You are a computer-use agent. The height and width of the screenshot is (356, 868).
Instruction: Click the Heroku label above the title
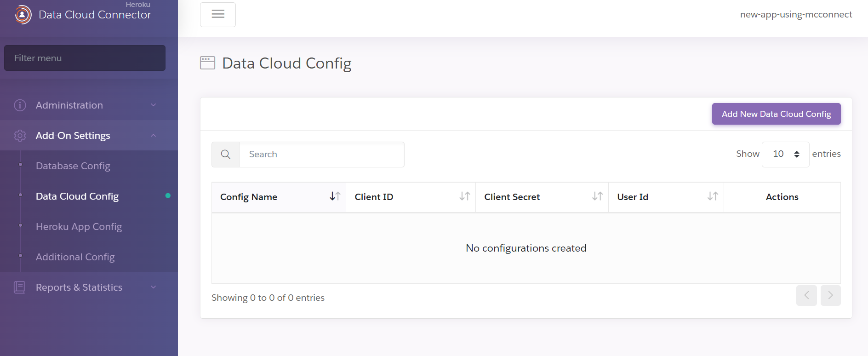point(138,4)
